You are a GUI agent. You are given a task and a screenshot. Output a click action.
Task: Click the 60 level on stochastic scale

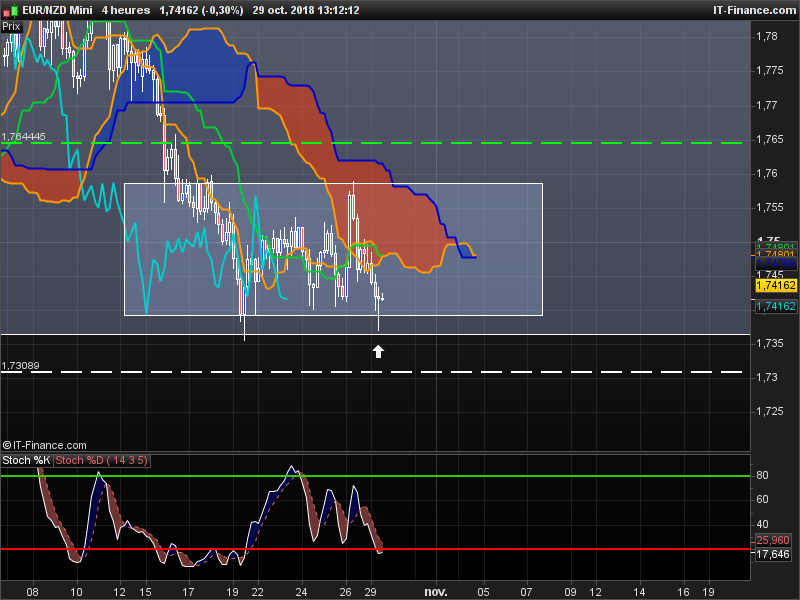762,499
